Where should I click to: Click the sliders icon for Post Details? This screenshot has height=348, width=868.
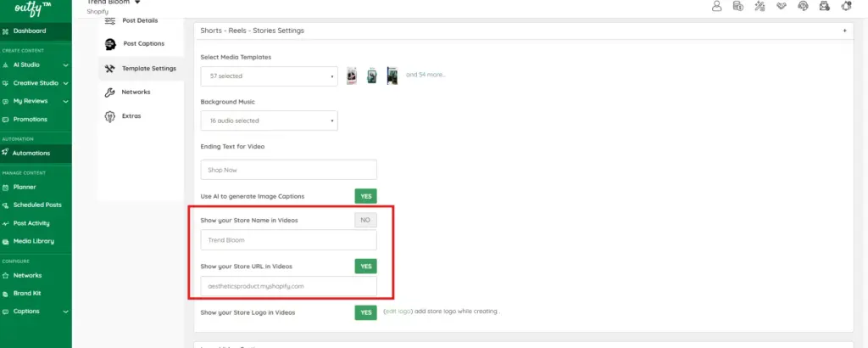(109, 20)
